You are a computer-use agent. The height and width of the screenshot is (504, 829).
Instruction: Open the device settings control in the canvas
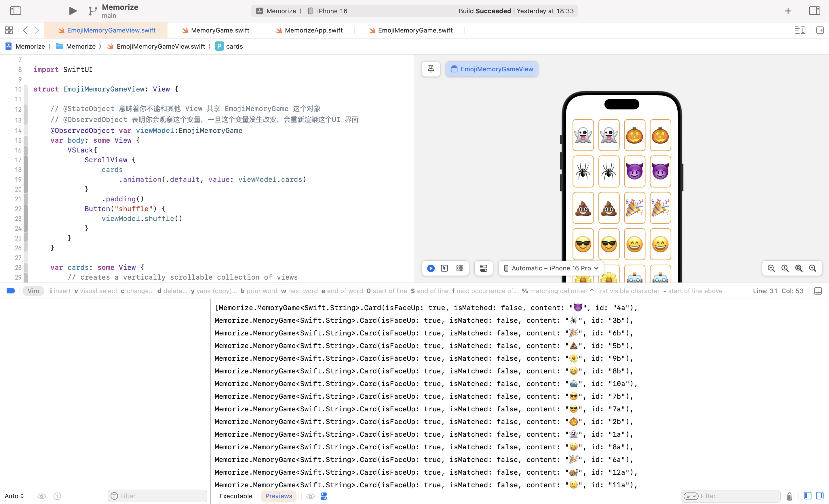[x=484, y=268]
